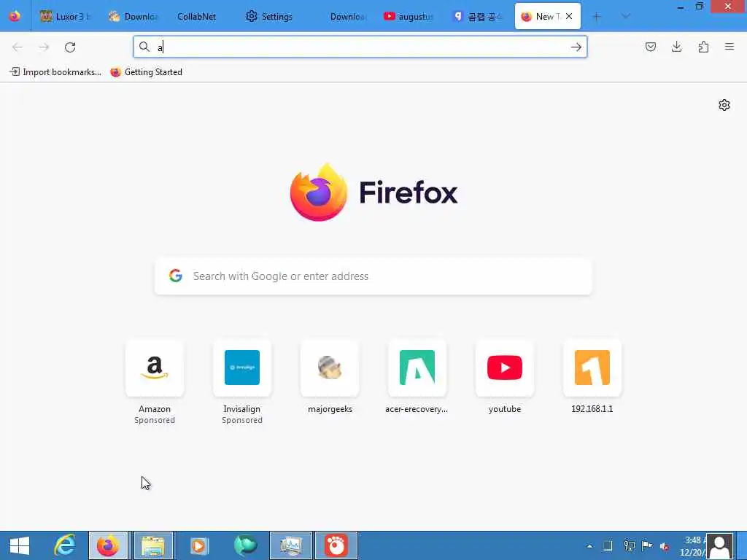Reload the current page
747x560 pixels.
point(70,47)
